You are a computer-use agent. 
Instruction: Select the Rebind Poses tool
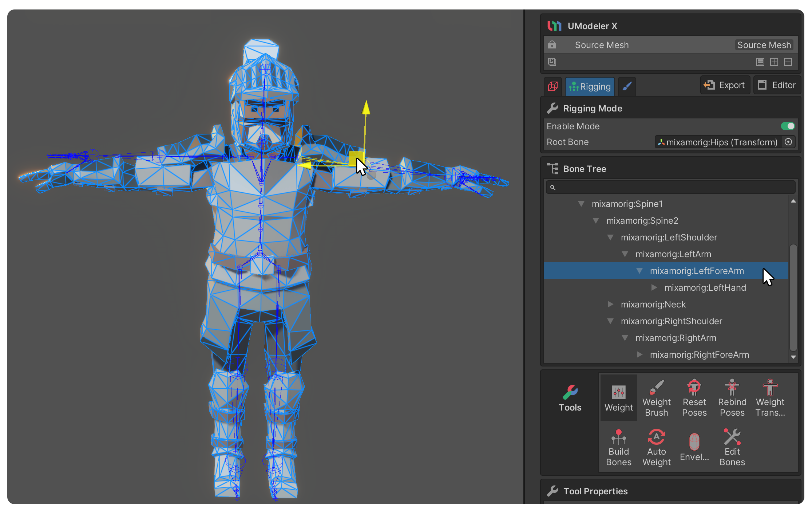[732, 398]
